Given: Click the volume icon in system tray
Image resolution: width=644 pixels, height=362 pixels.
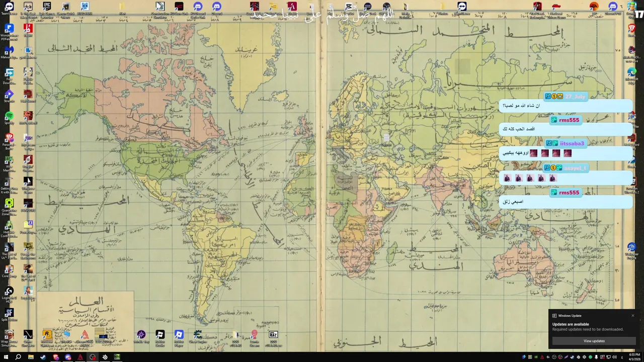Looking at the screenshot, I should [x=614, y=357].
